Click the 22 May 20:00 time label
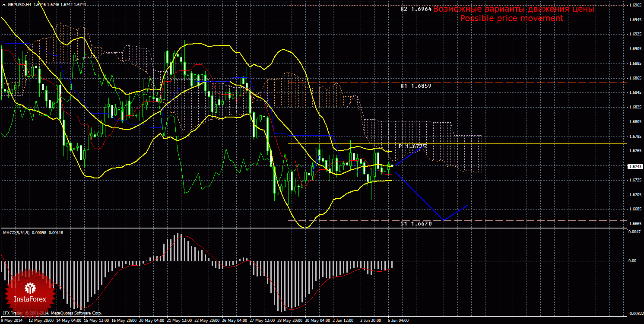644x324 pixels. (207, 321)
